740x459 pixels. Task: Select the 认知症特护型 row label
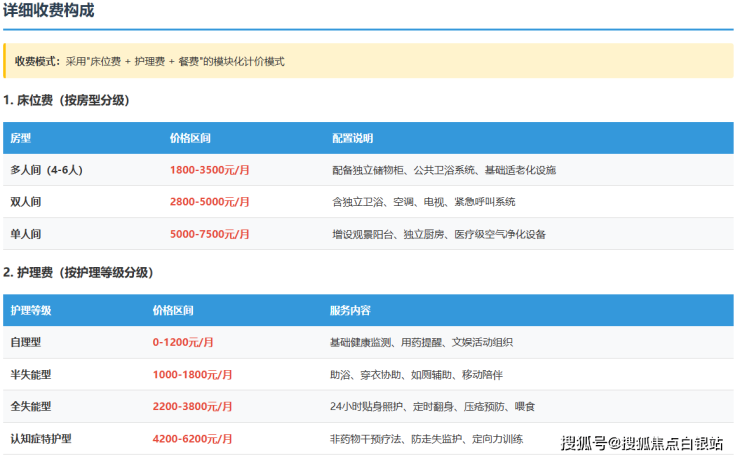(41, 438)
